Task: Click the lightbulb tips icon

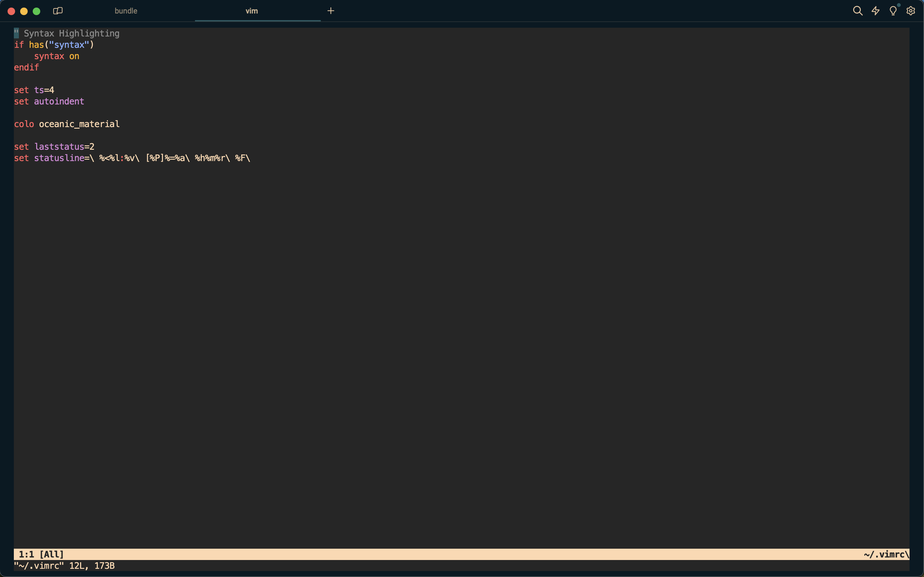Action: tap(893, 11)
